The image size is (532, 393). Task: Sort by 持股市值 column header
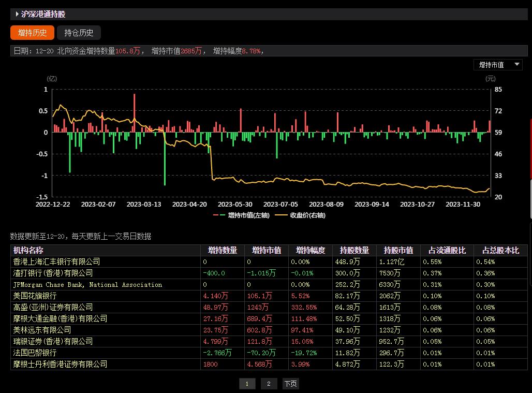[x=398, y=251]
